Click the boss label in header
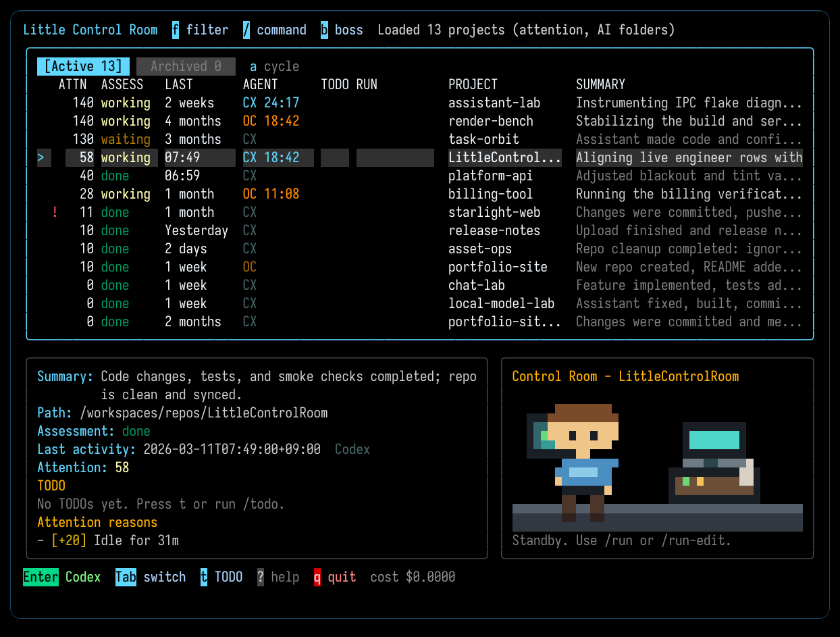This screenshot has width=840, height=637. pos(349,30)
